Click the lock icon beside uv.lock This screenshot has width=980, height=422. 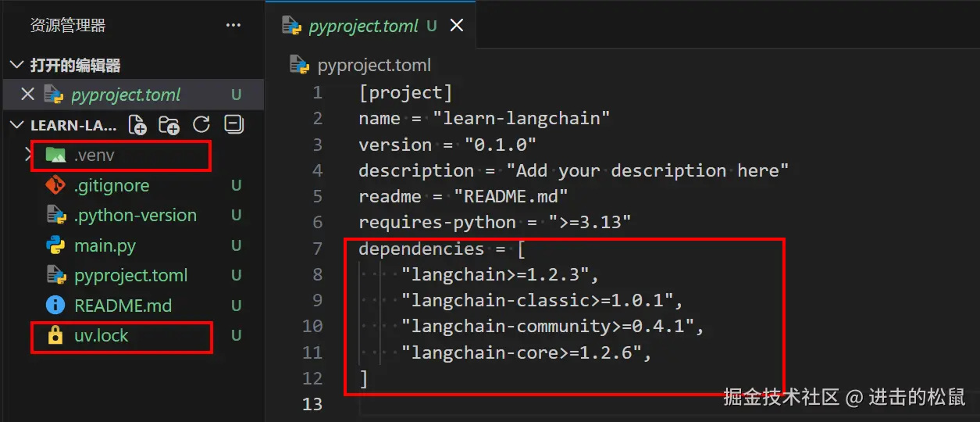[x=55, y=336]
